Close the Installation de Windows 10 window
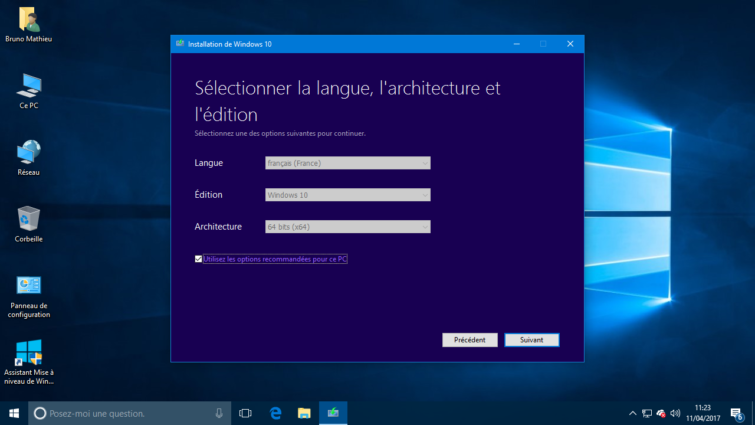Viewport: 755px width, 425px height. 570,44
